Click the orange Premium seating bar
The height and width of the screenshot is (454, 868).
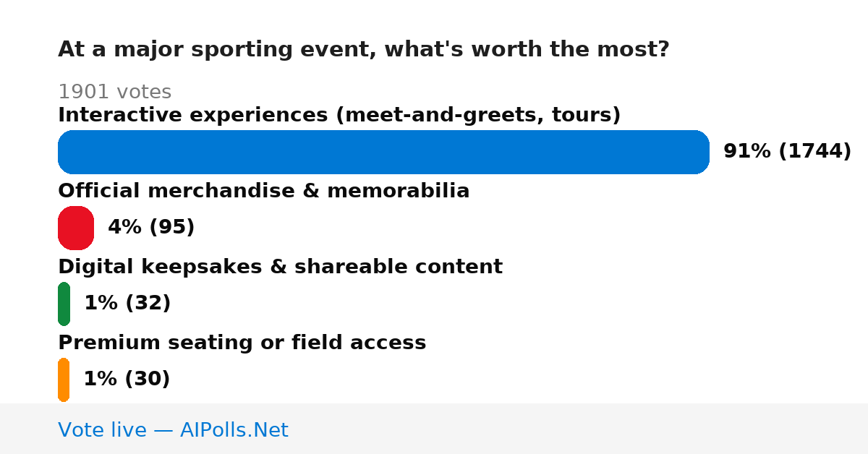64,380
